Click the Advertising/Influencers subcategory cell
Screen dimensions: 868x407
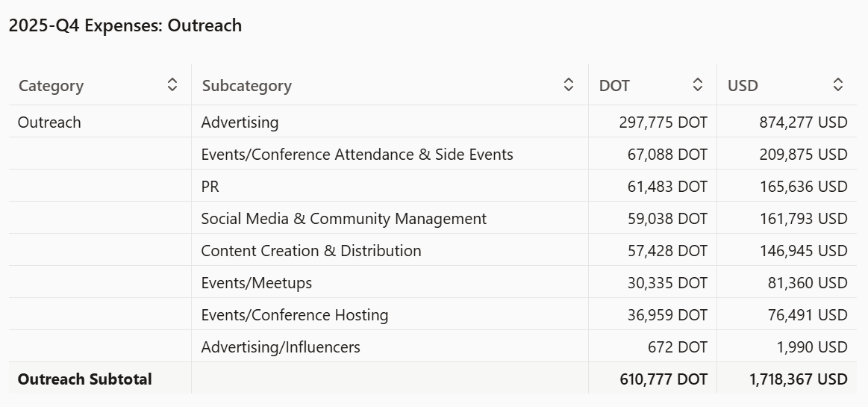tap(281, 347)
